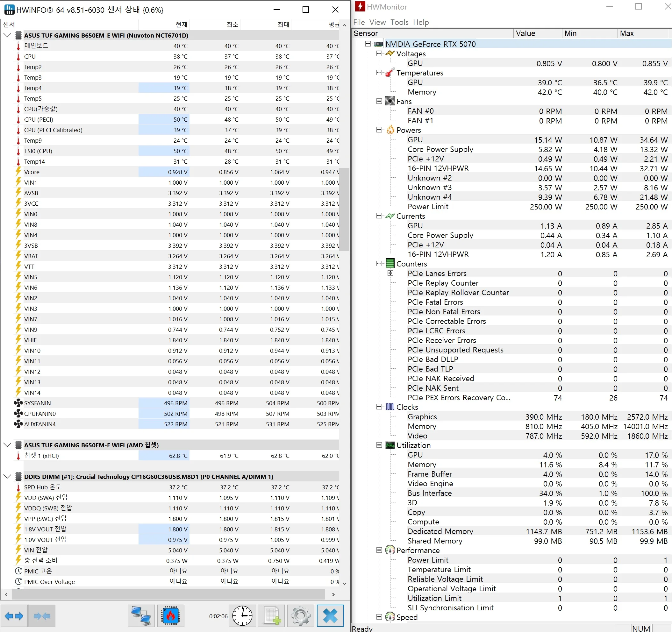Collapse DDR5 DIMM Crucial sensor group

coord(7,476)
